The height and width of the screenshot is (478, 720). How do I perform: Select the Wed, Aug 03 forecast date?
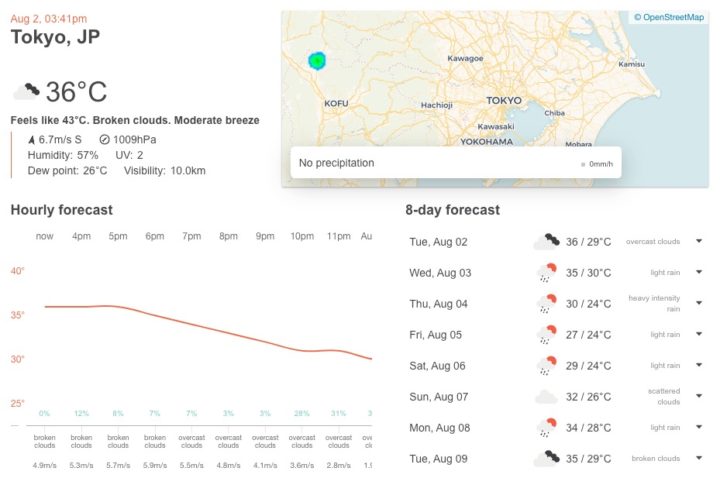click(x=440, y=273)
